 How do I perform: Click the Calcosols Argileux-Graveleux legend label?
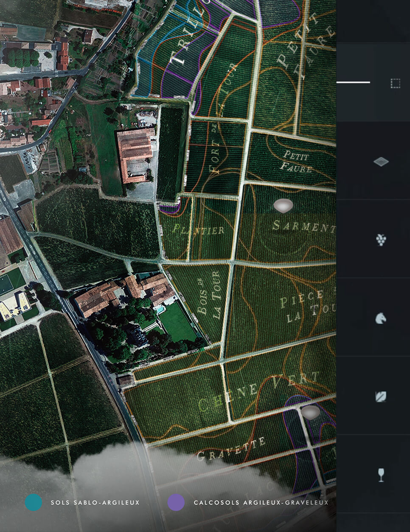click(261, 503)
